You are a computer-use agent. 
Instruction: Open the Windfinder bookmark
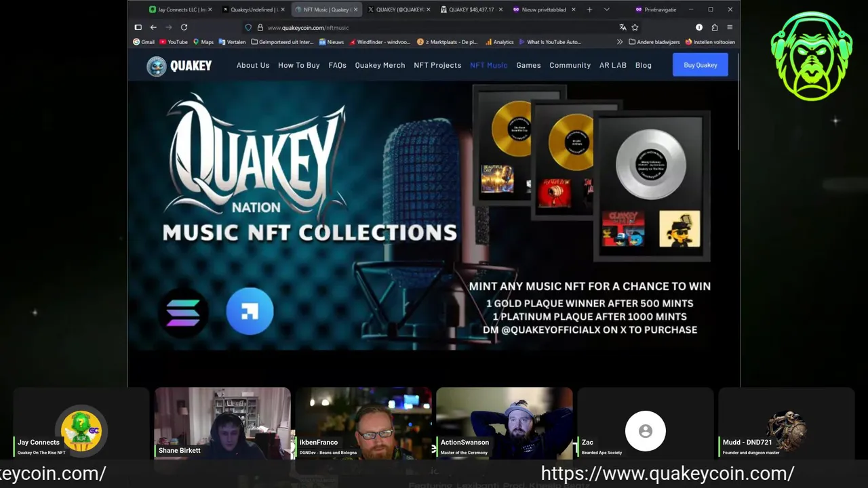coord(380,42)
